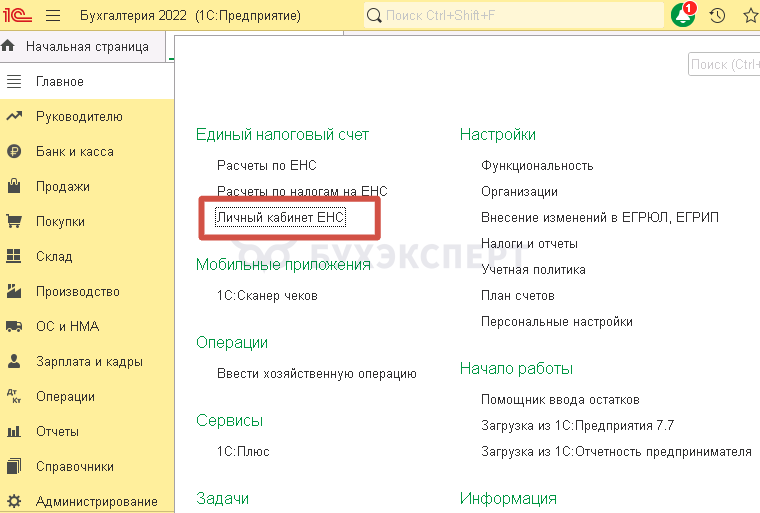This screenshot has height=513, width=760.
Task: Open notifications bell icon
Action: coord(683,15)
